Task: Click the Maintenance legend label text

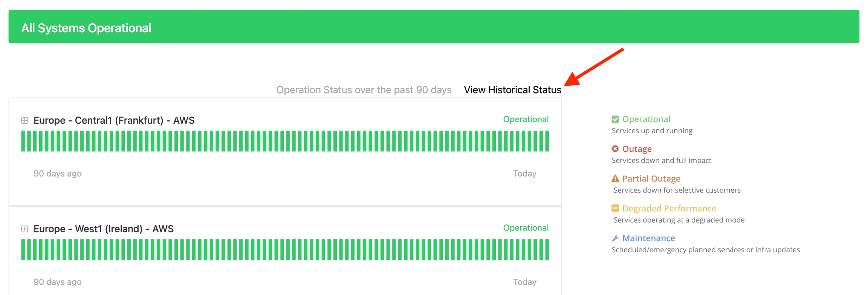Action: click(648, 238)
